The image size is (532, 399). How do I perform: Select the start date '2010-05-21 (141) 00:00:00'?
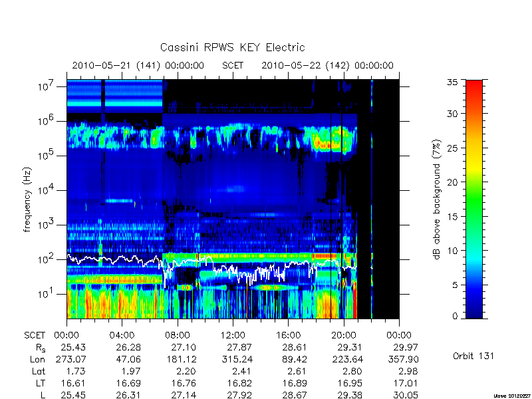coord(138,65)
